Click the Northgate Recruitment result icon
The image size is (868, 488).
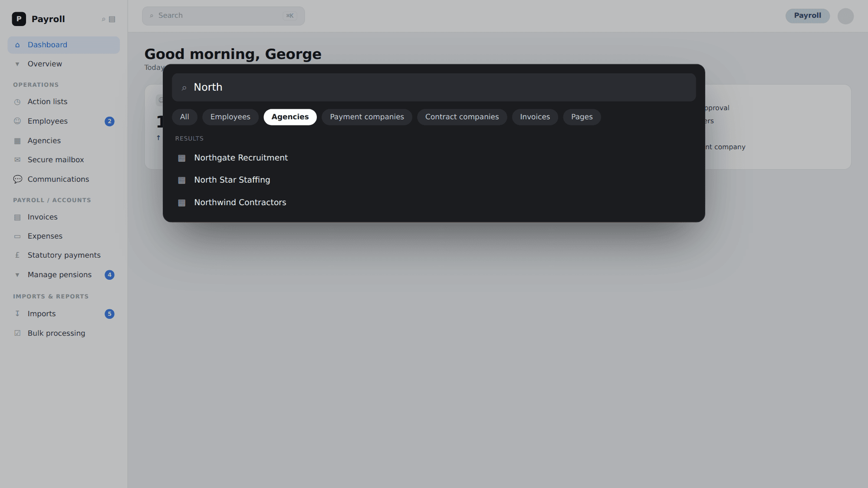[x=182, y=158]
